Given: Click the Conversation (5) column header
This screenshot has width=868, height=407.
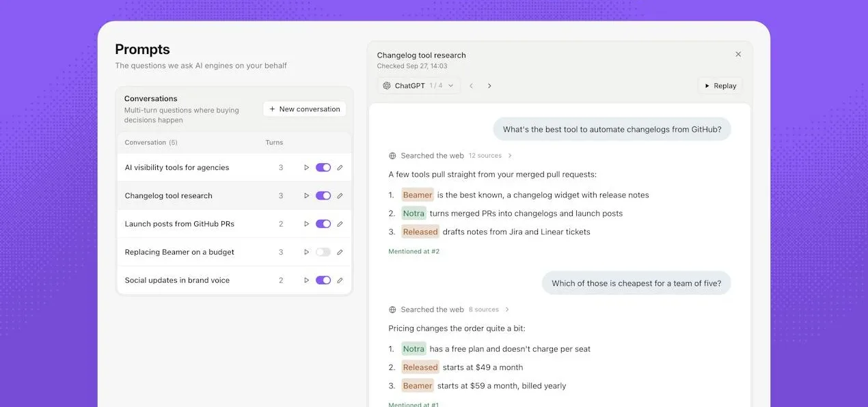Looking at the screenshot, I should click(151, 143).
